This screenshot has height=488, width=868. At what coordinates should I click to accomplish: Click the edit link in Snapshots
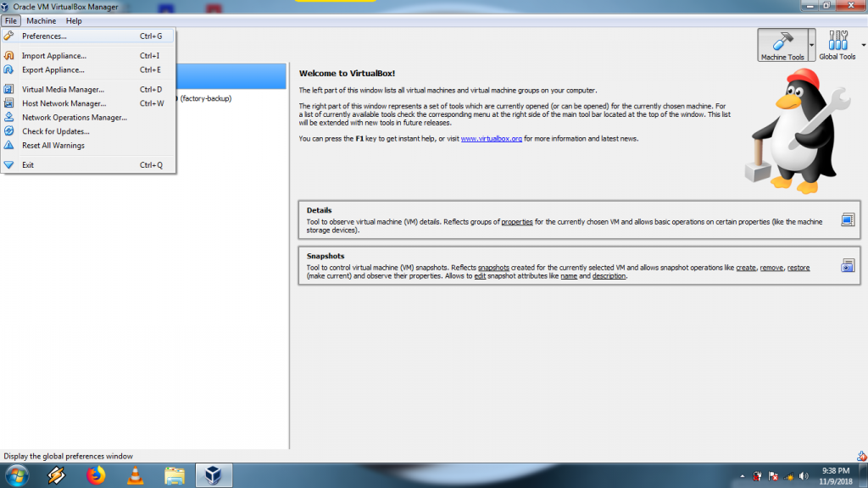tap(480, 276)
